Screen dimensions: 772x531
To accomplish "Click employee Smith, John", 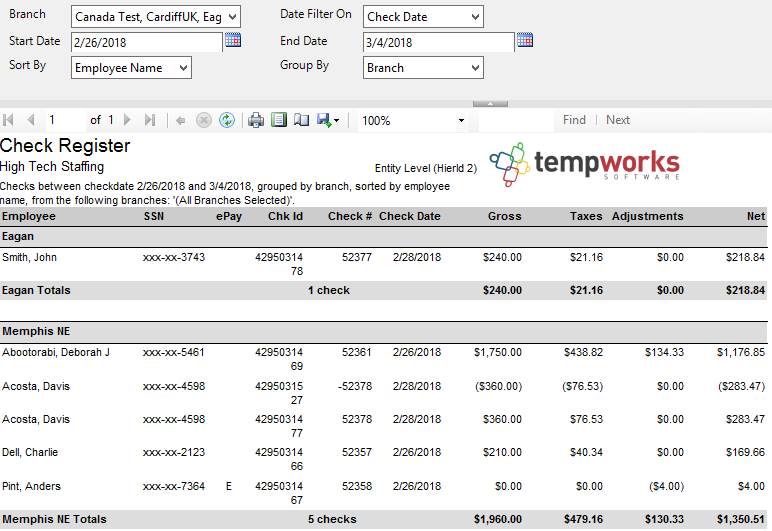I will [x=29, y=257].
